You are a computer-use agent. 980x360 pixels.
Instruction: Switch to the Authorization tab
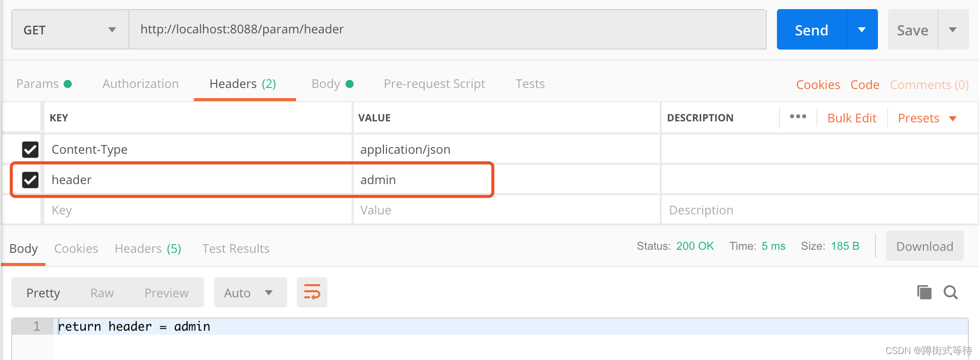[140, 84]
